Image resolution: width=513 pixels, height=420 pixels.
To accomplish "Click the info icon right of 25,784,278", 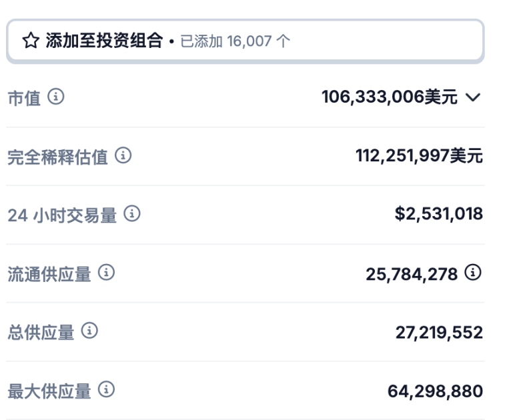I will pos(474,273).
